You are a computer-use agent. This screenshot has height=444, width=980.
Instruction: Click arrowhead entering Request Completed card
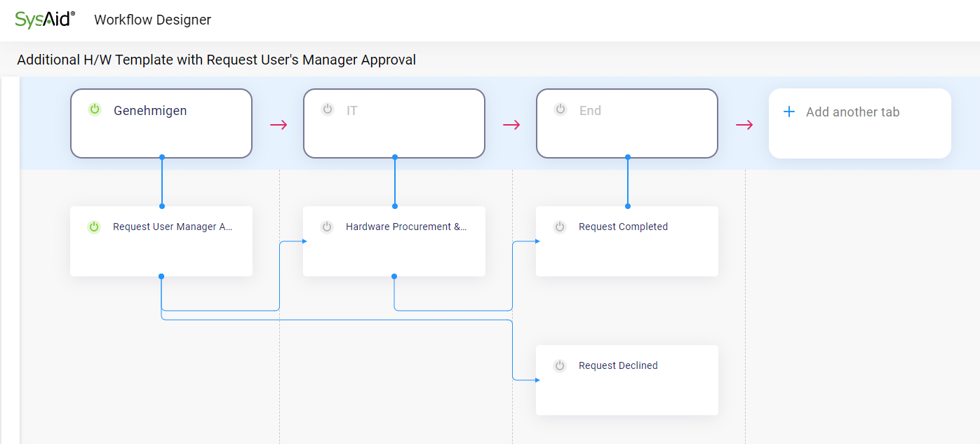point(537,241)
